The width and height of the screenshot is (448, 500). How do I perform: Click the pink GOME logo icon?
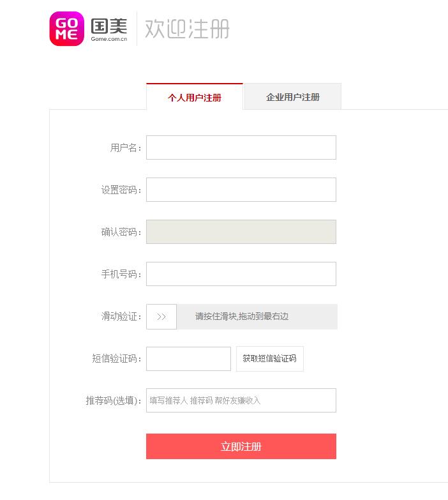(x=66, y=29)
